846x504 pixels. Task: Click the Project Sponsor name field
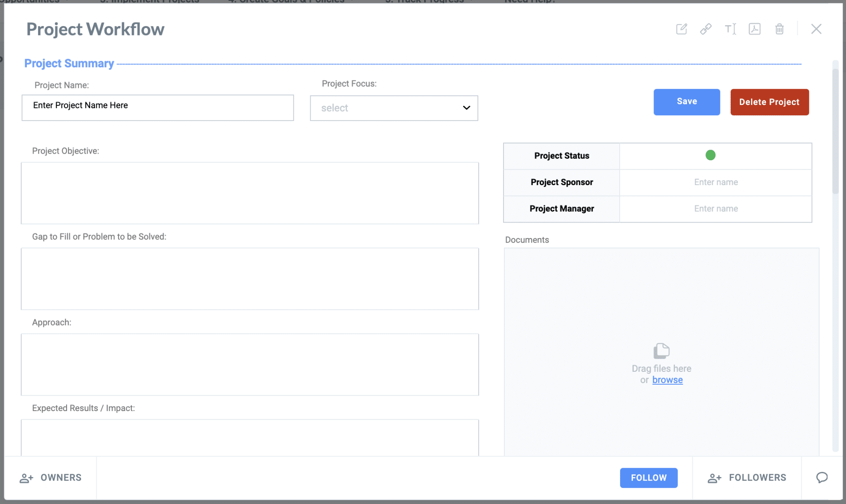tap(715, 182)
